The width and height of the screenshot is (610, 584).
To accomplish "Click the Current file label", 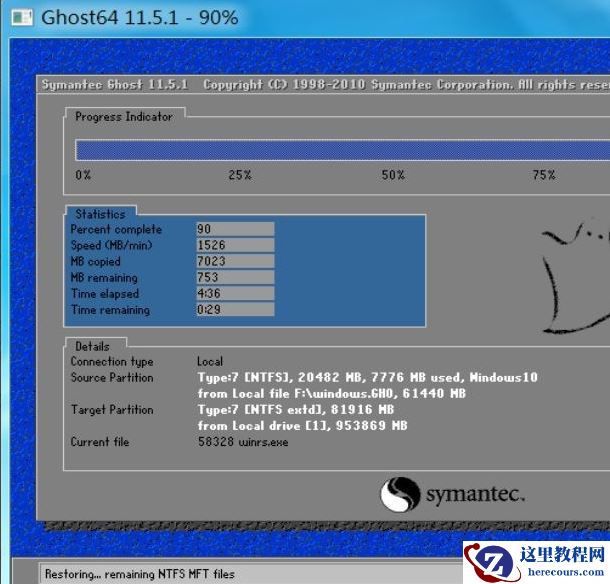I will tap(100, 442).
